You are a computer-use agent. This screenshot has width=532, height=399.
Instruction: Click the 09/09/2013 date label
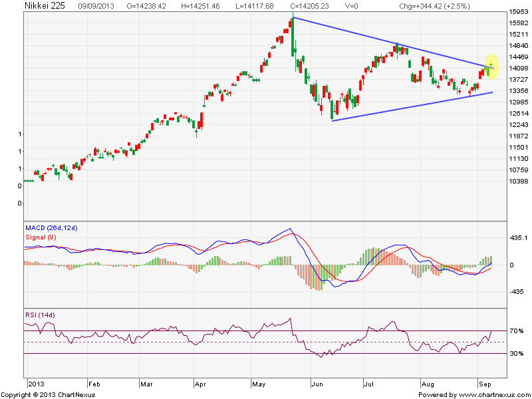[x=95, y=5]
